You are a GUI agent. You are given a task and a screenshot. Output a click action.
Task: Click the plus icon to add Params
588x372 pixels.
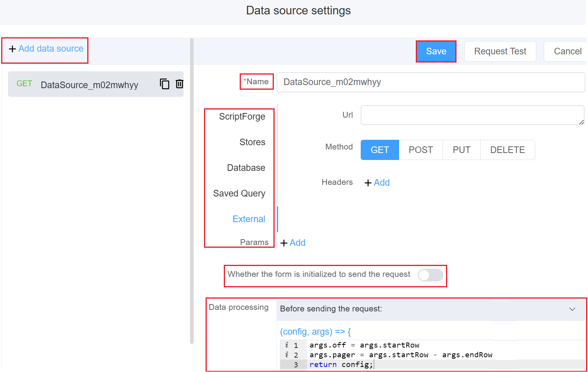click(x=284, y=243)
